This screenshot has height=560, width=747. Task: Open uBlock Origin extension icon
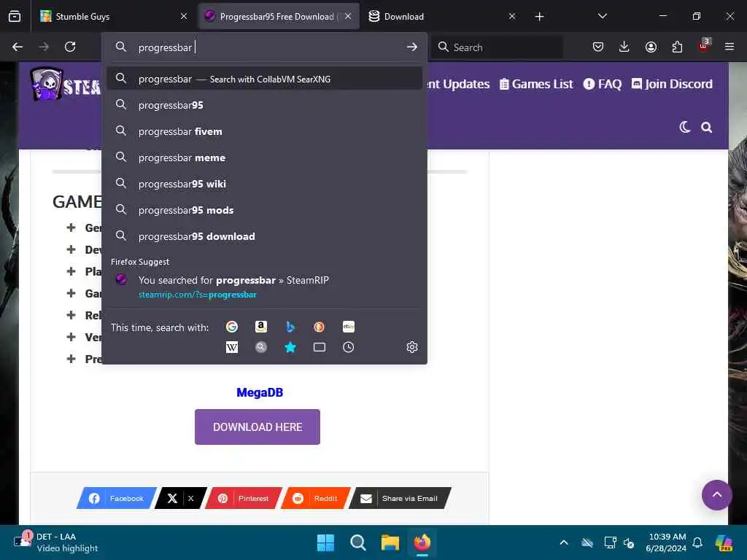coord(704,46)
